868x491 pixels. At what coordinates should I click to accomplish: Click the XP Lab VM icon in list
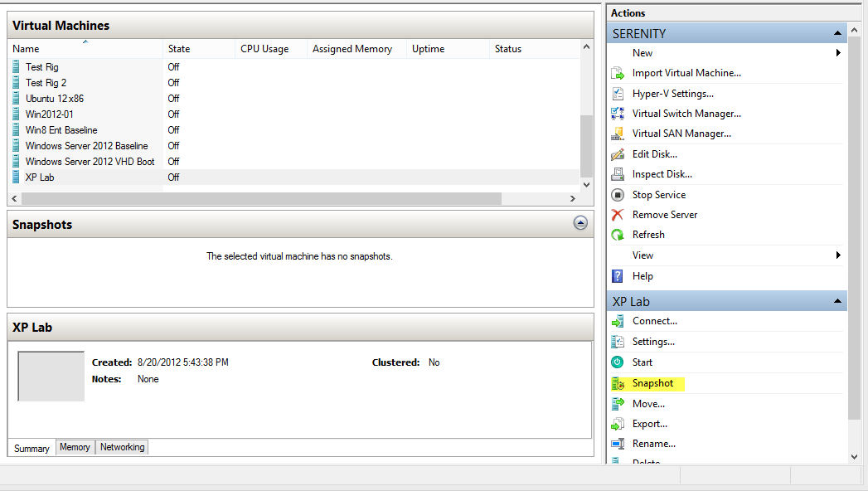pyautogui.click(x=16, y=177)
